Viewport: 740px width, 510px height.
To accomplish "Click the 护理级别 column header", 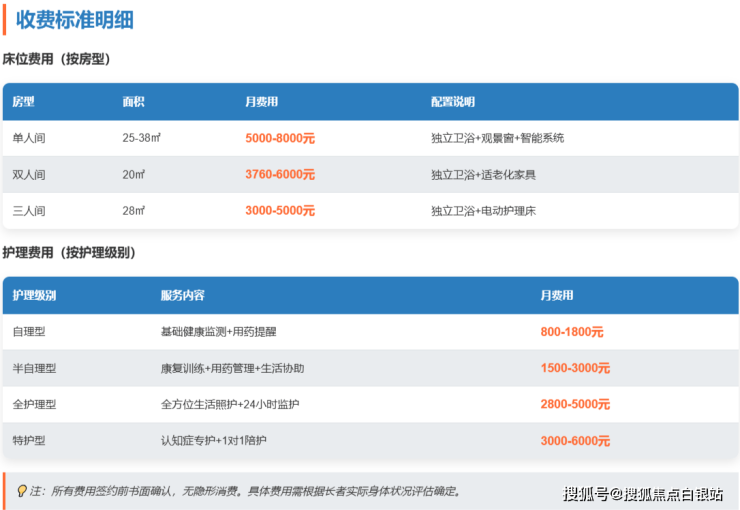I will click(x=35, y=296).
